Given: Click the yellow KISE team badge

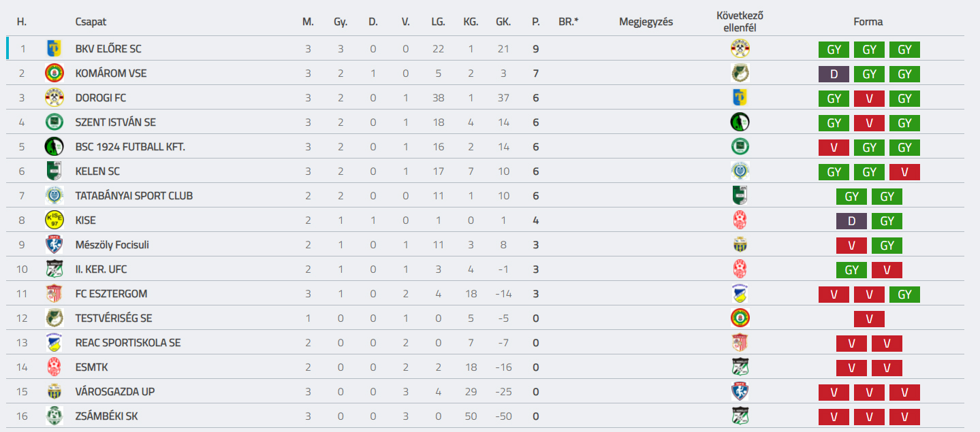Looking at the screenshot, I should pyautogui.click(x=54, y=220).
